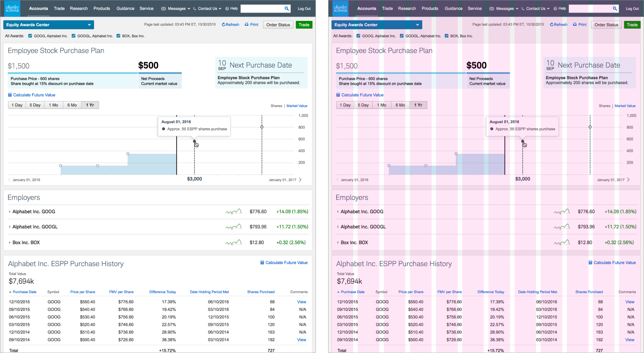Image resolution: width=644 pixels, height=353 pixels.
Task: Click the GOOG sparkline chart in the grid-overlay mockup
Action: [562, 212]
